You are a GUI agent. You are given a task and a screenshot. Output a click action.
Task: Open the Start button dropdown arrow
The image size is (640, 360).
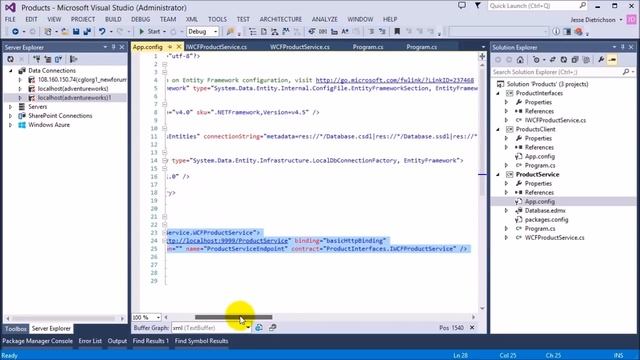click(x=164, y=31)
